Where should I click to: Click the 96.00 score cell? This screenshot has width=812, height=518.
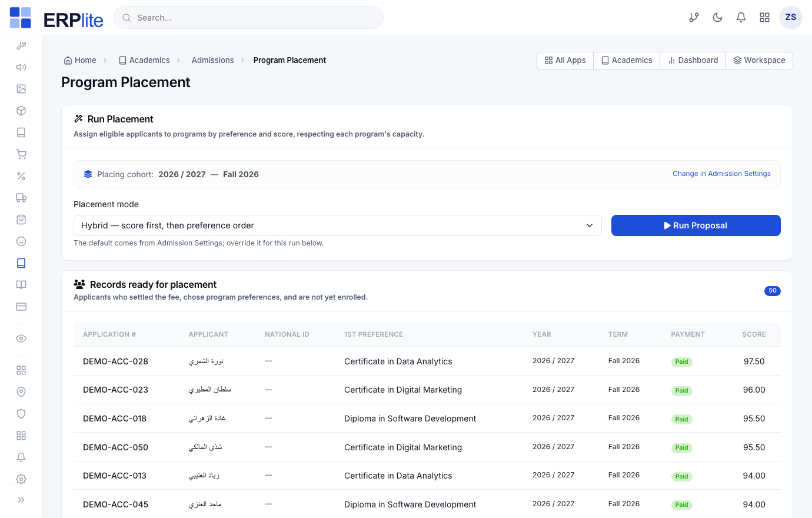(x=754, y=390)
